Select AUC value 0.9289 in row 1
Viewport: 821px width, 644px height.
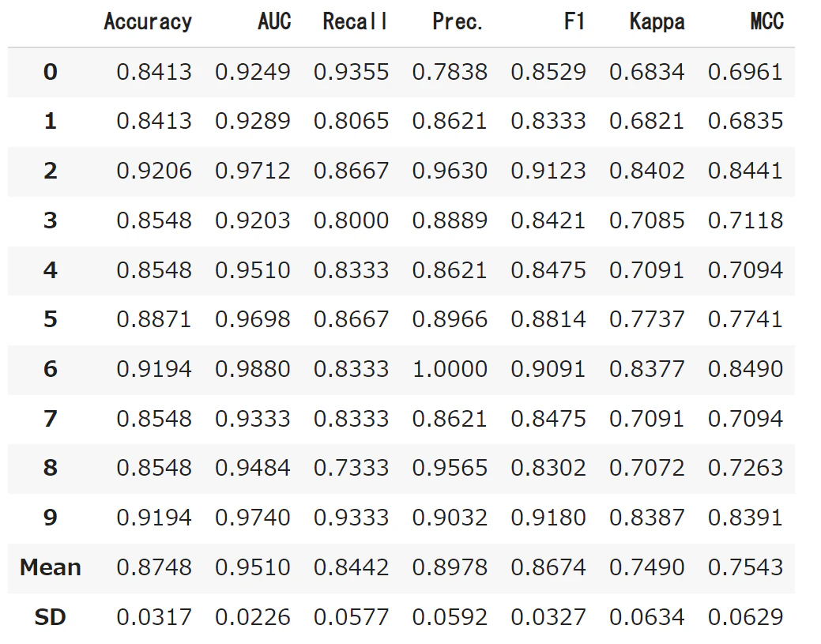(x=252, y=122)
